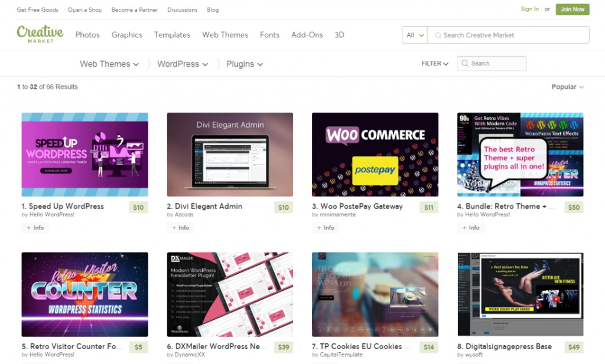This screenshot has width=605, height=364.
Task: Open the DXMailer Newsletter Plugin thumbnail
Action: tap(230, 294)
